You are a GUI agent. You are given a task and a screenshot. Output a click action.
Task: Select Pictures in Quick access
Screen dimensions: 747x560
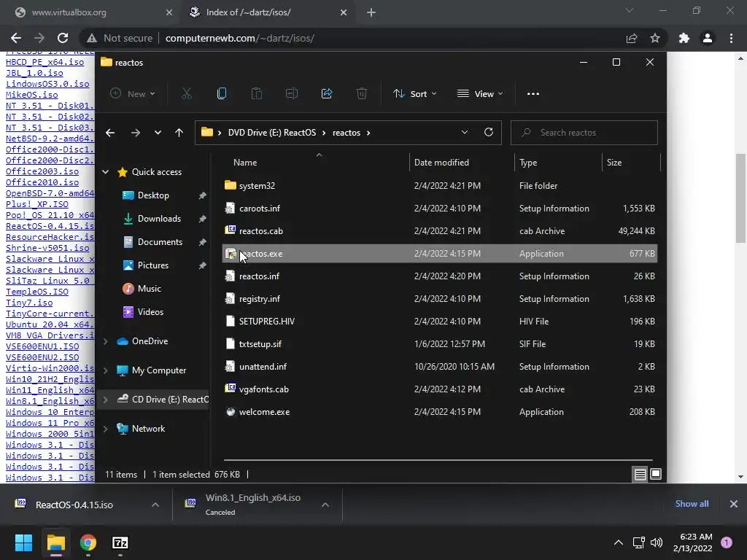153,265
